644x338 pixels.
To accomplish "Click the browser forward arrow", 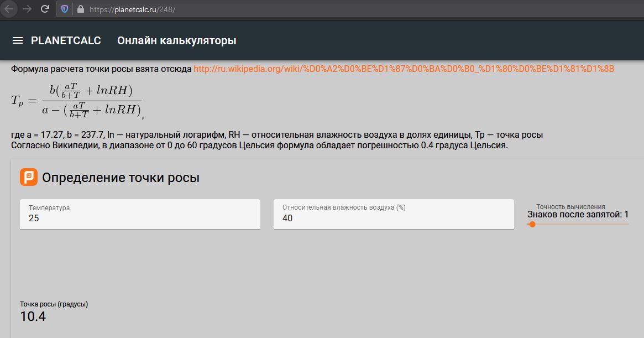I will click(27, 9).
